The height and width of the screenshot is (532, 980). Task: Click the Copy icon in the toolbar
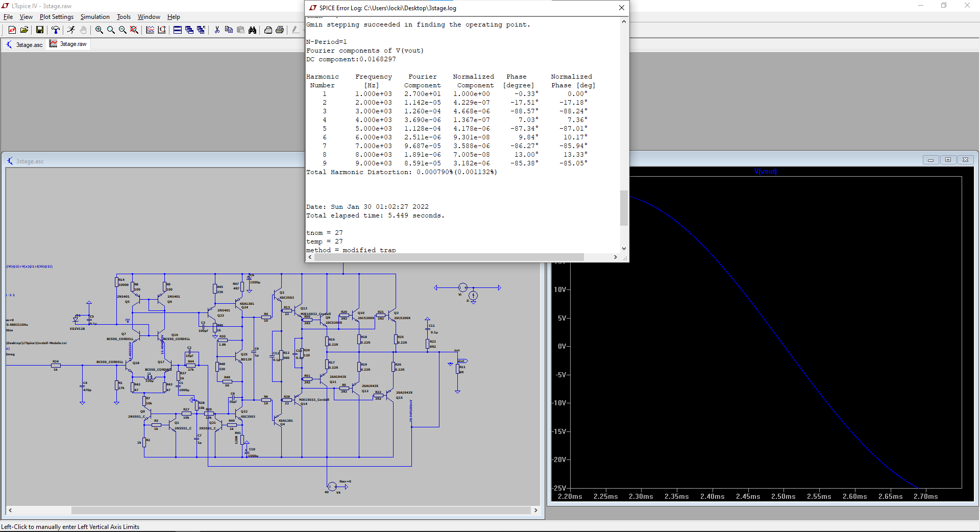[229, 30]
